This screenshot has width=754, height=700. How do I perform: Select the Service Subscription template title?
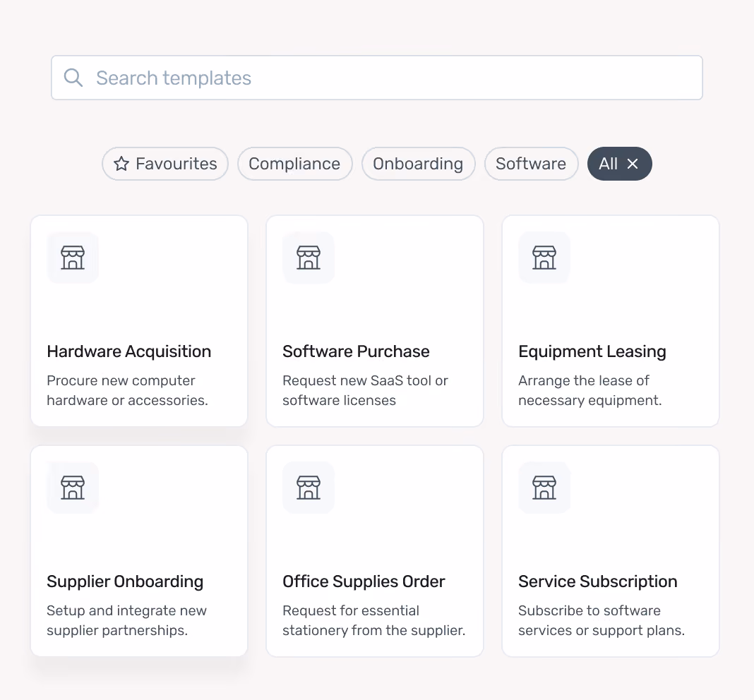[x=598, y=581]
